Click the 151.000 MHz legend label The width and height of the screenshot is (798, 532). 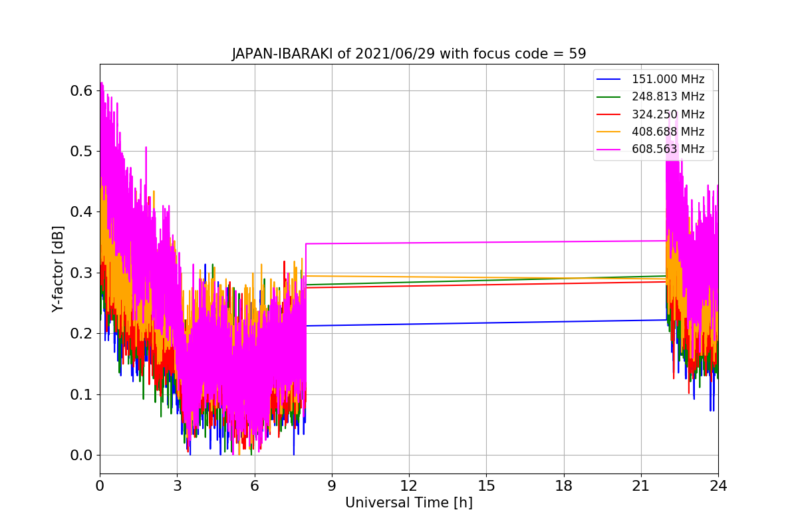(668, 79)
